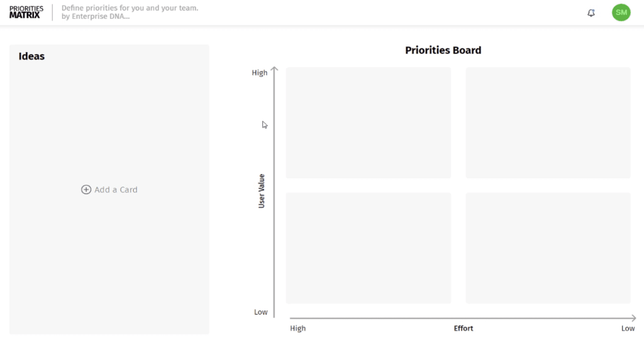Select the low value, low effort quadrant

[x=548, y=248]
